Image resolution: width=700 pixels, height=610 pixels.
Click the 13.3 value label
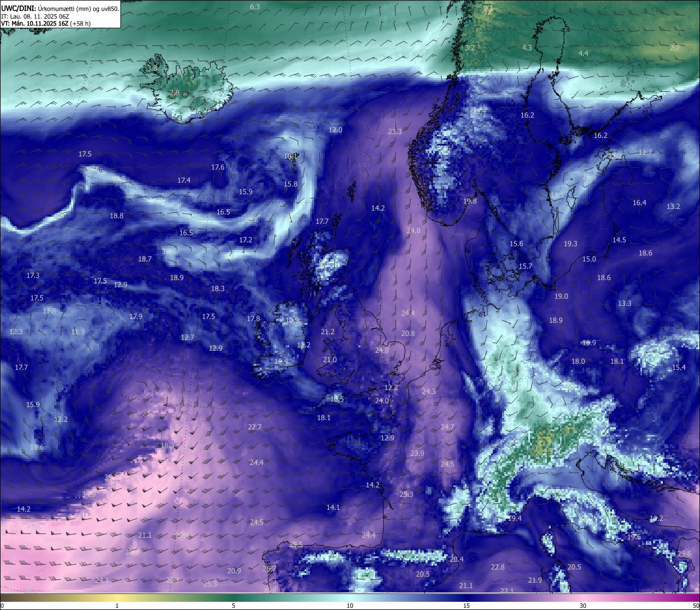pos(625,304)
